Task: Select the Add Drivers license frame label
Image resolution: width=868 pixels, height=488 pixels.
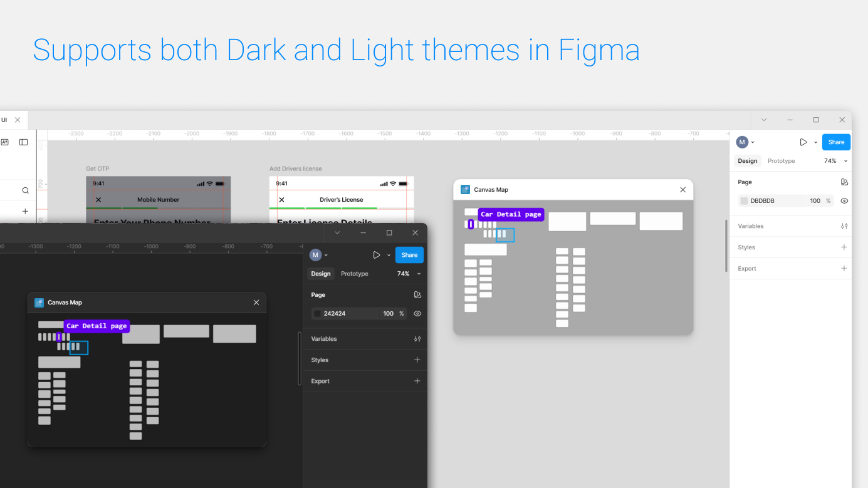Action: (295, 169)
